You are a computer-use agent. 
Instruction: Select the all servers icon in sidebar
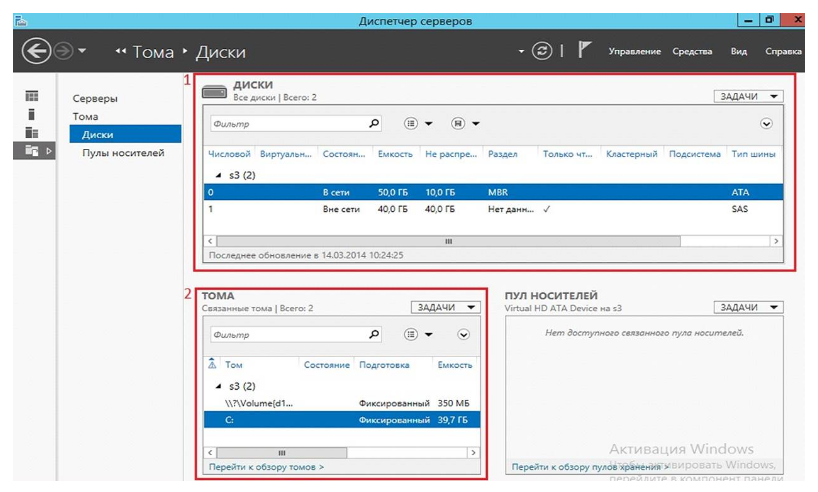[x=32, y=133]
